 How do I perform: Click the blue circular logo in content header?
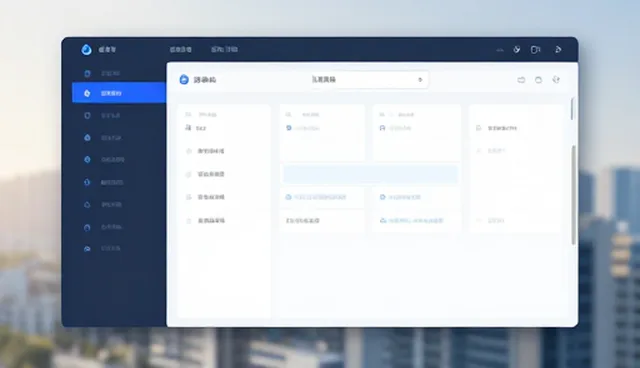click(x=184, y=80)
